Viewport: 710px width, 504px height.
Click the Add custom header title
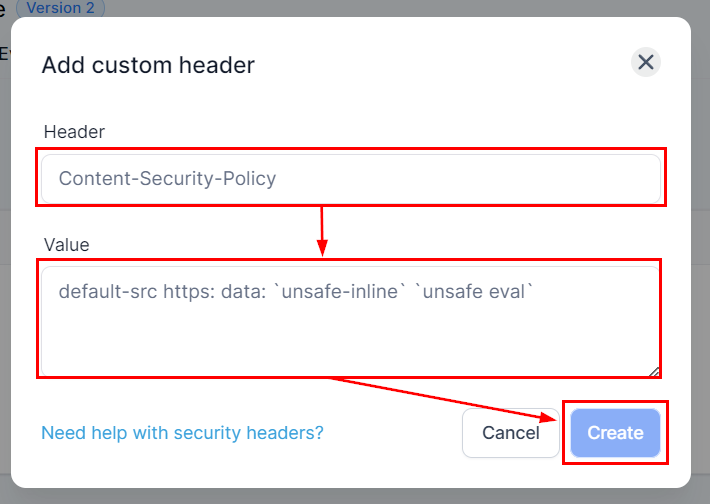148,65
